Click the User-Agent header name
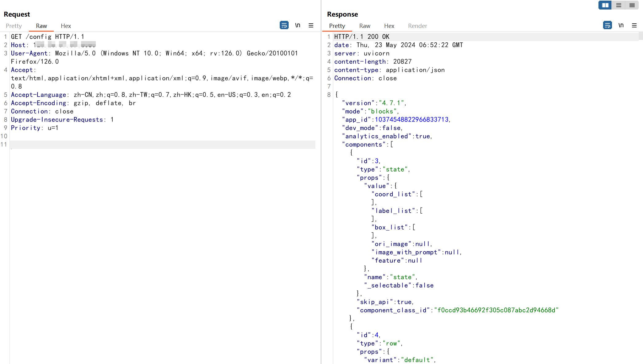Screen dimensions: 643x364 coord(29,53)
